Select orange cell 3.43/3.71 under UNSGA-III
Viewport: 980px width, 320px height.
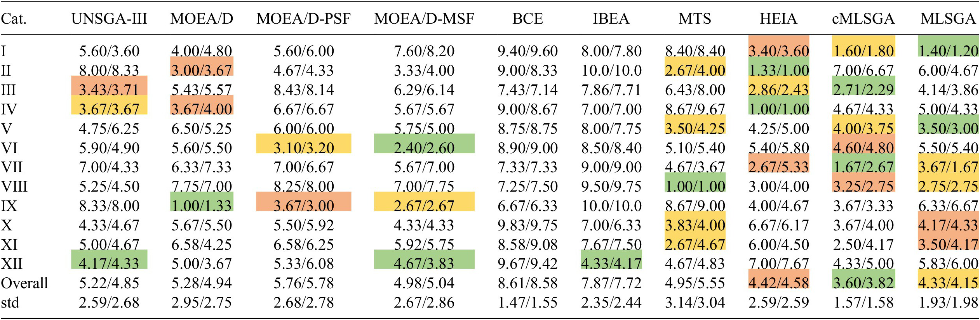click(109, 90)
